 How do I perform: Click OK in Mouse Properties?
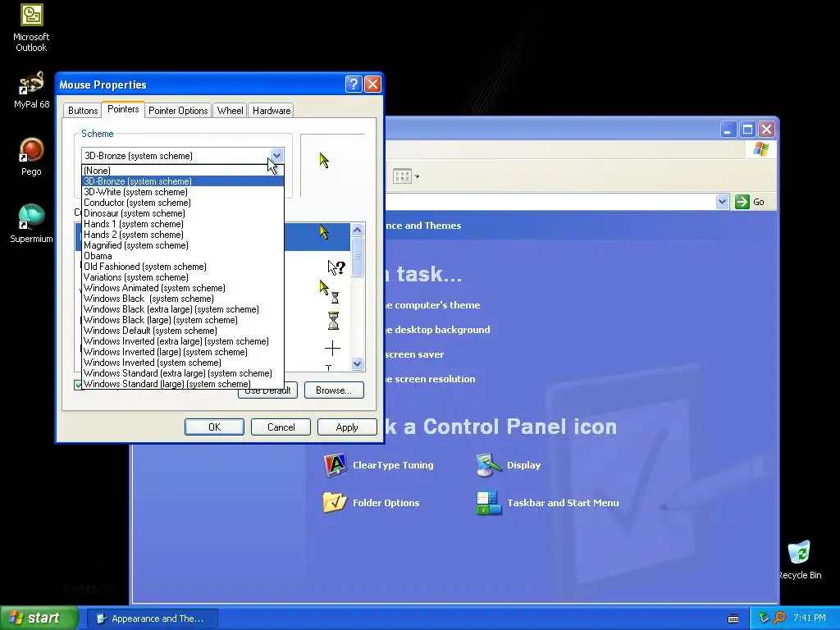(214, 427)
